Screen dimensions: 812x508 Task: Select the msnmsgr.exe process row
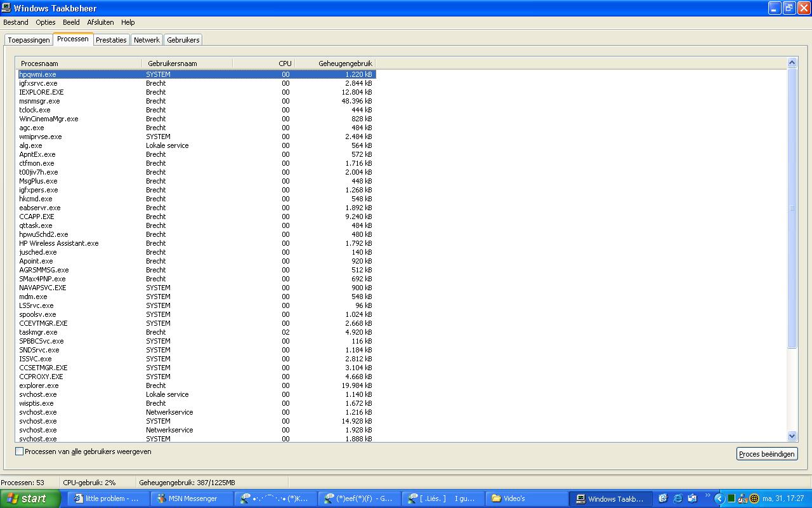[39, 101]
